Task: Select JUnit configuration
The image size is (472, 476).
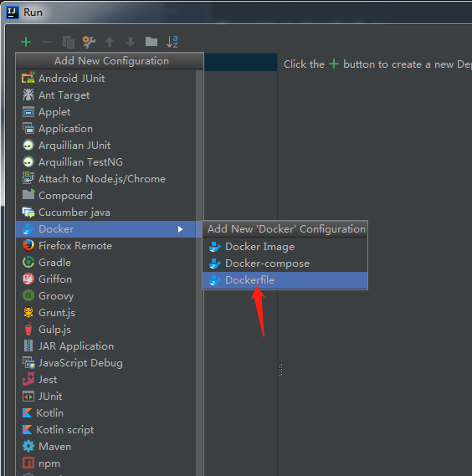Action: 106,397
